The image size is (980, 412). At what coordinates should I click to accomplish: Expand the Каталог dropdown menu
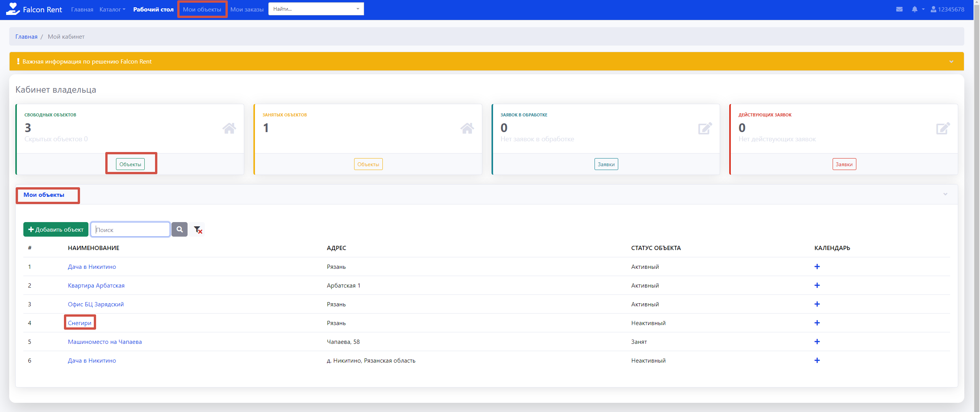point(112,9)
